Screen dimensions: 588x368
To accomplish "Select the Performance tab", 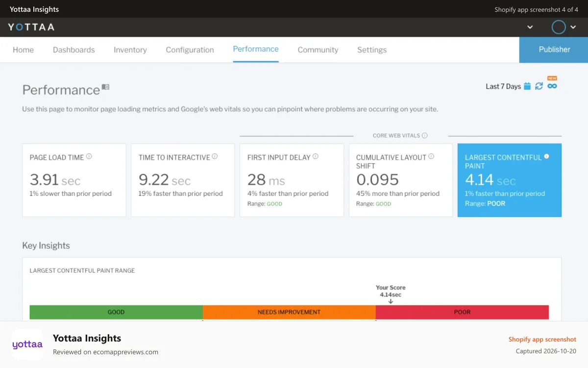I will point(256,49).
